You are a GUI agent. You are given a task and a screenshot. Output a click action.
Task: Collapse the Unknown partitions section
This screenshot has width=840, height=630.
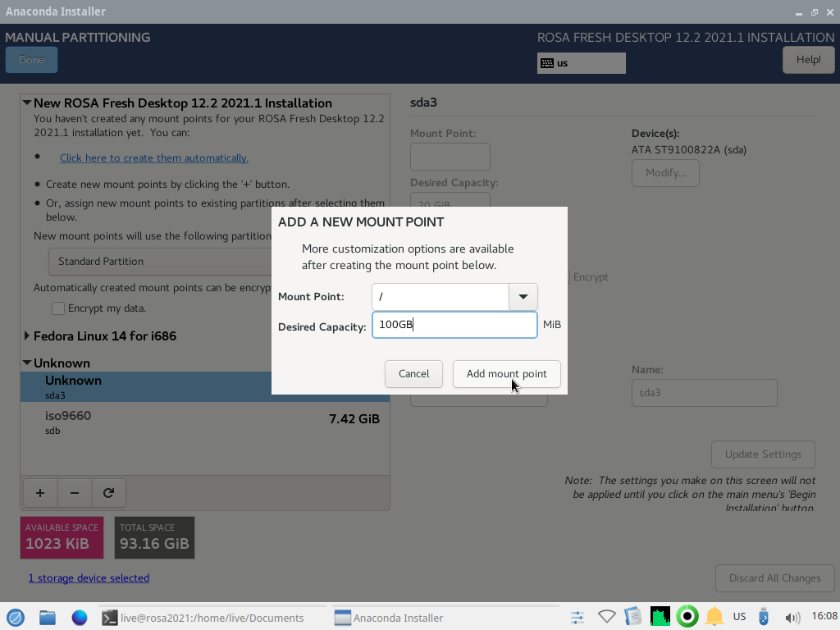(x=27, y=363)
